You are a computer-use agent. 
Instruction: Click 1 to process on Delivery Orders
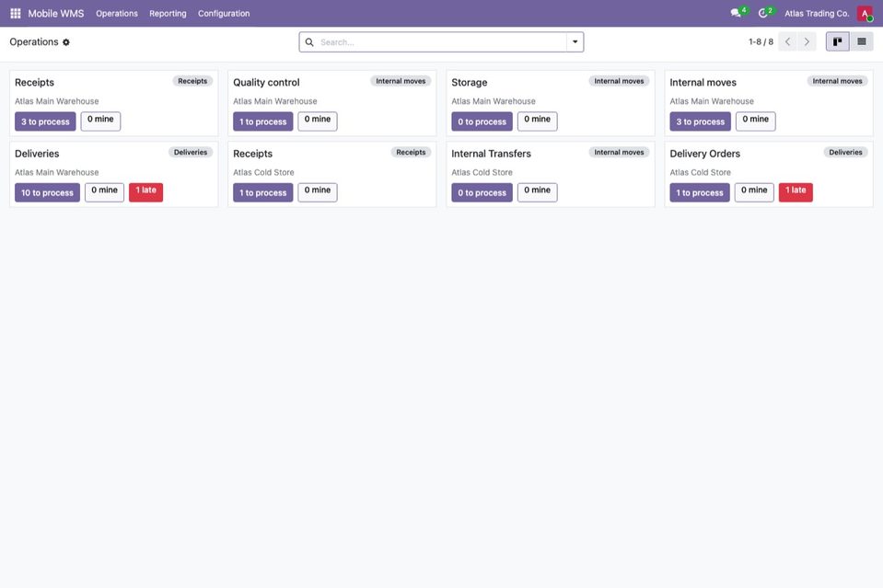pos(700,192)
